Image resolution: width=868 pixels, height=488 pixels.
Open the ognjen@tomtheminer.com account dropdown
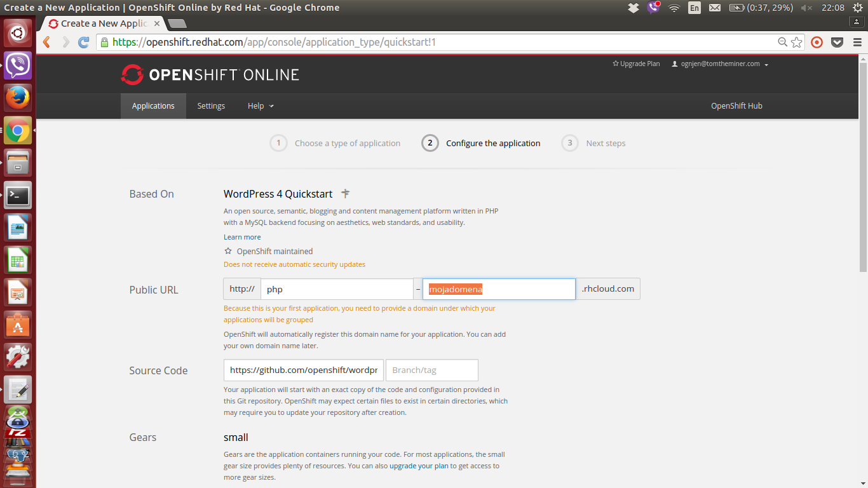[720, 64]
